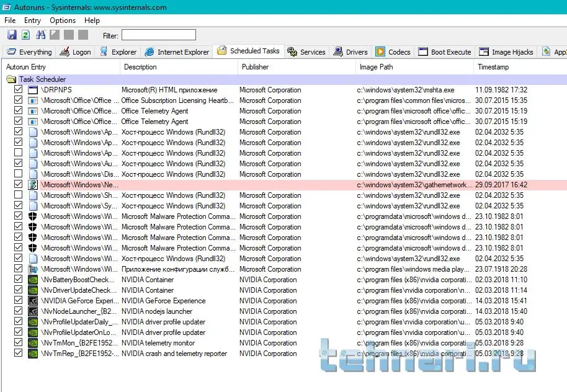The height and width of the screenshot is (392, 567).
Task: Select the NVIDIA nodejs launcher description
Action: [157, 311]
